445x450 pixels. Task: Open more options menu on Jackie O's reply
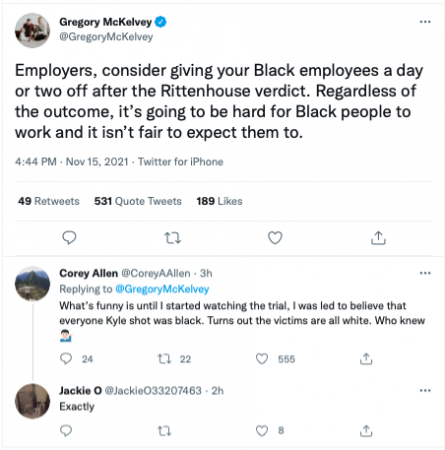pos(425,391)
